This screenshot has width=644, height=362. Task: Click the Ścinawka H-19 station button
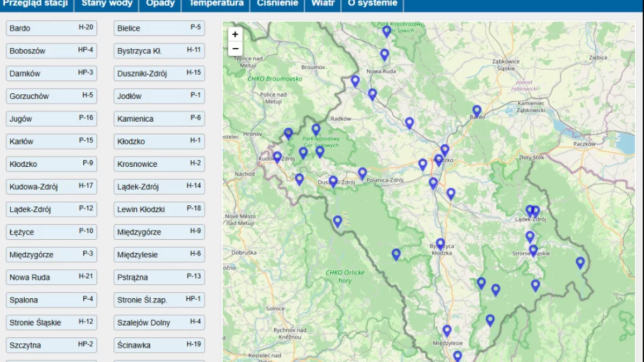coord(159,345)
